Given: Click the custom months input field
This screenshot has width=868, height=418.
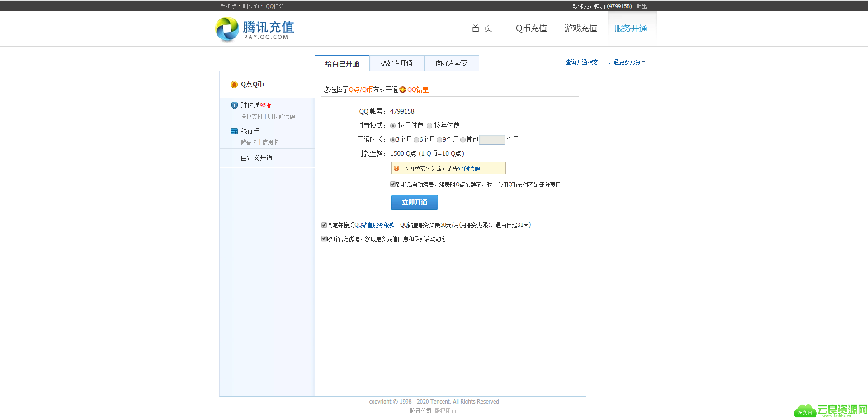Looking at the screenshot, I should pos(492,140).
